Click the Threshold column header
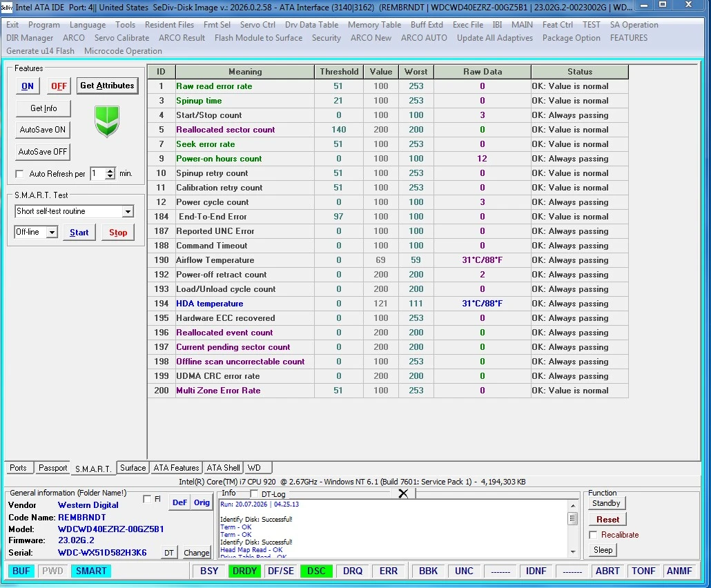The image size is (711, 588). (x=339, y=72)
